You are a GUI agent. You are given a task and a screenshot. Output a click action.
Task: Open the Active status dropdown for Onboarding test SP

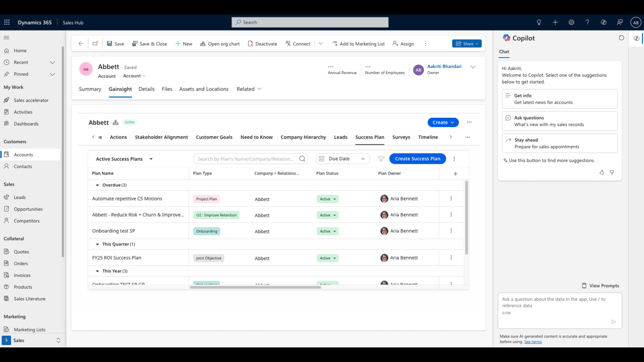(x=327, y=231)
